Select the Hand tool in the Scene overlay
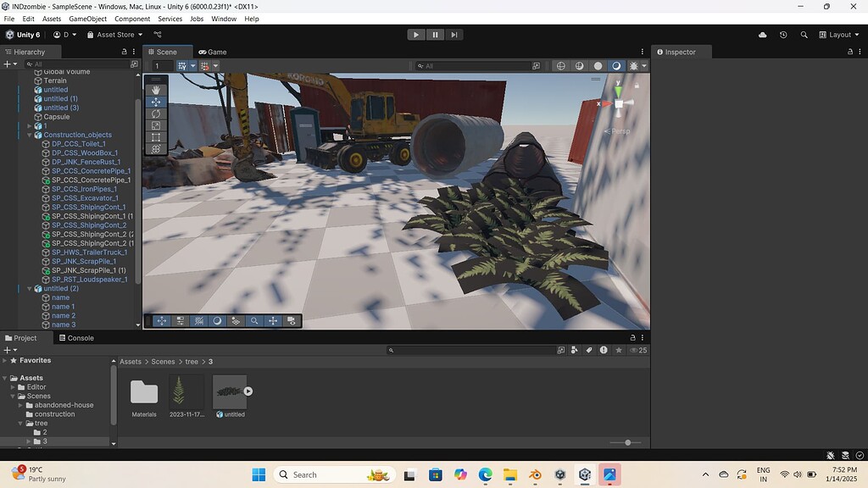Viewport: 868px width, 488px height. pyautogui.click(x=156, y=90)
